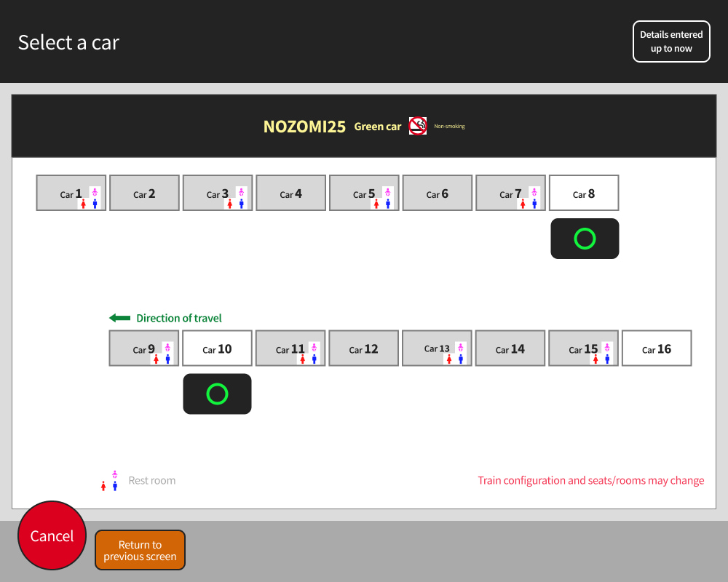The height and width of the screenshot is (582, 728).
Task: Click rest room icon on Car 3
Action: 236,198
